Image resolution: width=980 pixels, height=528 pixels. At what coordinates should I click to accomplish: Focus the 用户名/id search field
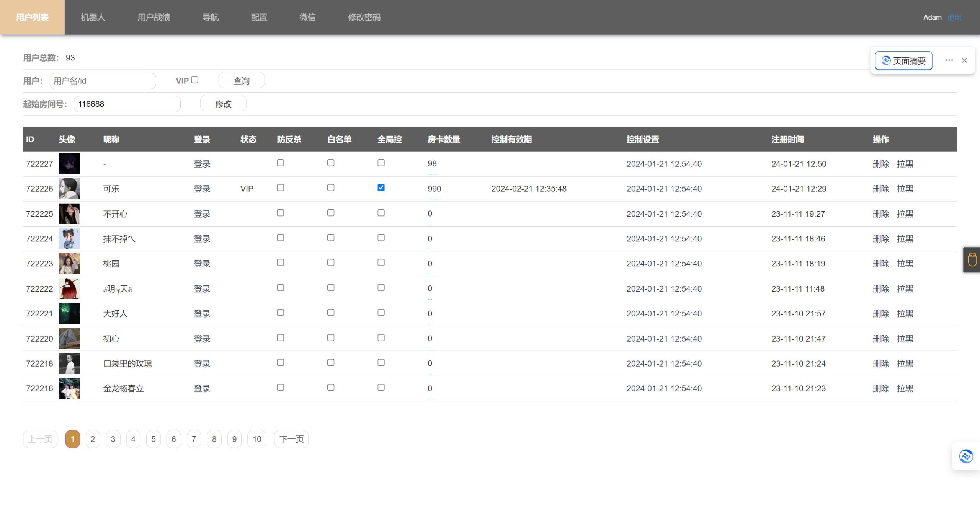click(103, 81)
